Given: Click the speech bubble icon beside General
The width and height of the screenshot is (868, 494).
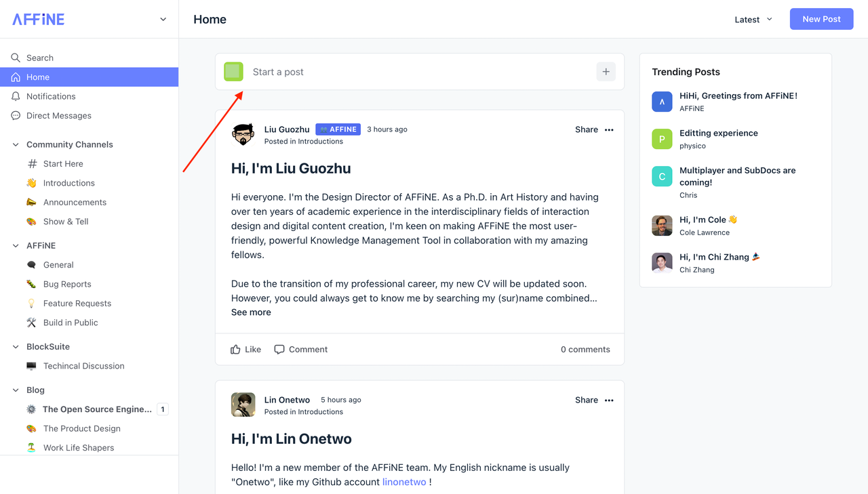Looking at the screenshot, I should point(31,265).
